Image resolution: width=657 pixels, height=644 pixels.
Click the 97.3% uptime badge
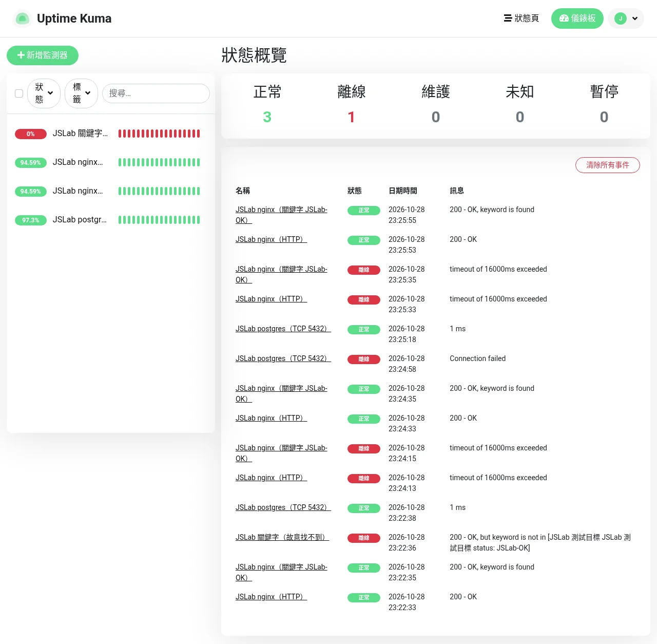pyautogui.click(x=31, y=220)
